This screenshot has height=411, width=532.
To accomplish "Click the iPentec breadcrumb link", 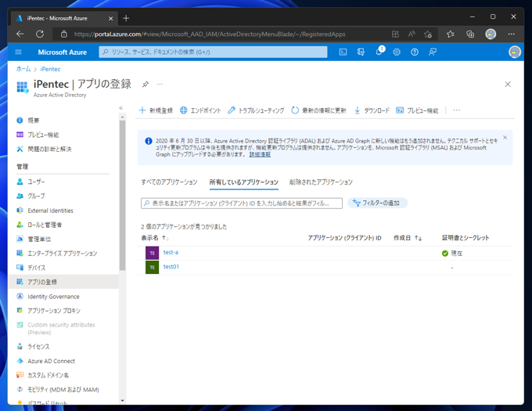I will [50, 69].
